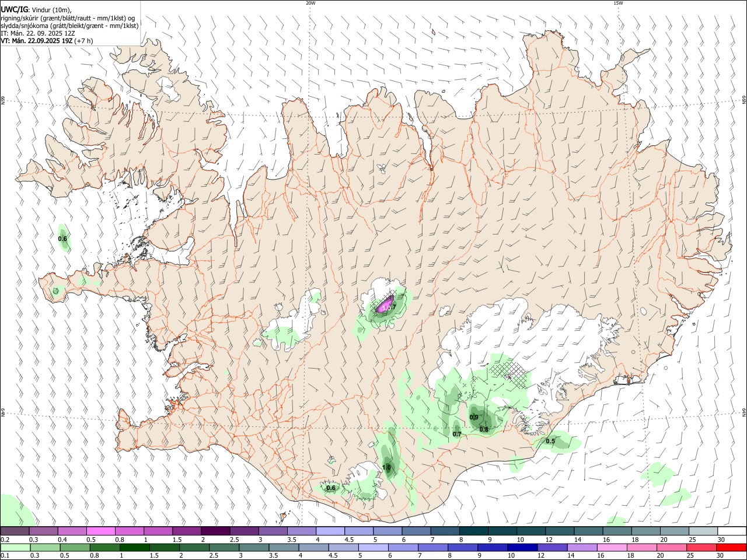The width and height of the screenshot is (747, 560).
Task: Click the '0.5' precipitation value near southeast coast
Action: pyautogui.click(x=550, y=441)
